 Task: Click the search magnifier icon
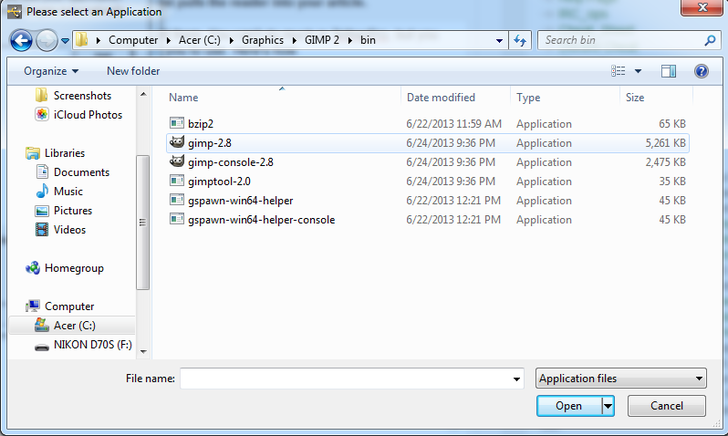(x=709, y=40)
